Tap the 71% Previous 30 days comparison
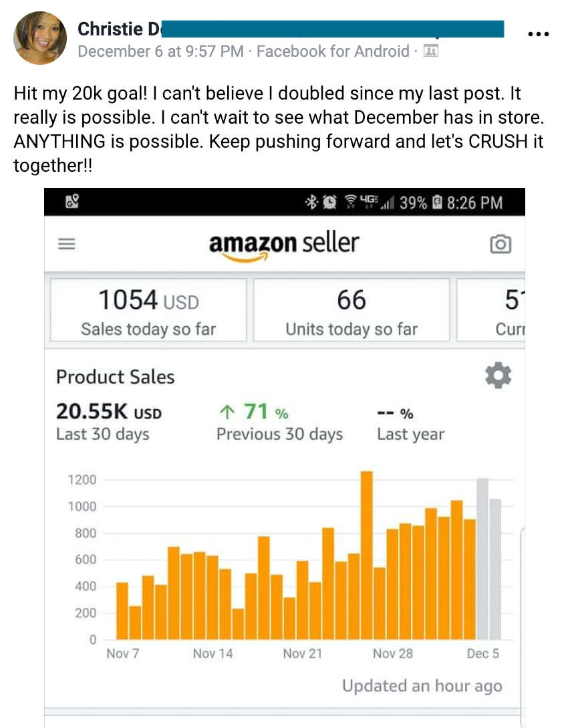This screenshot has width=568, height=728. coord(279,421)
